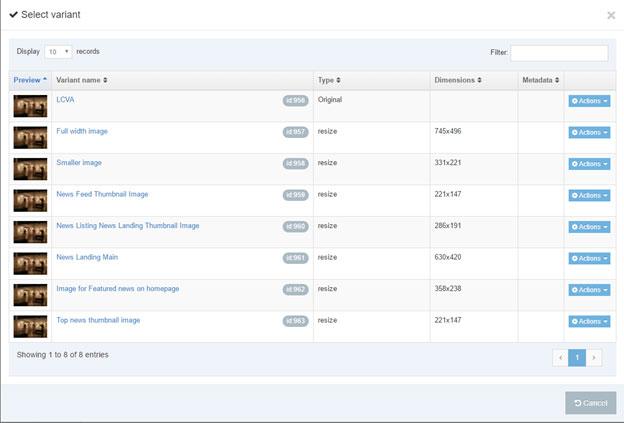Open the Display records count dropdown
624x423 pixels.
click(x=58, y=52)
